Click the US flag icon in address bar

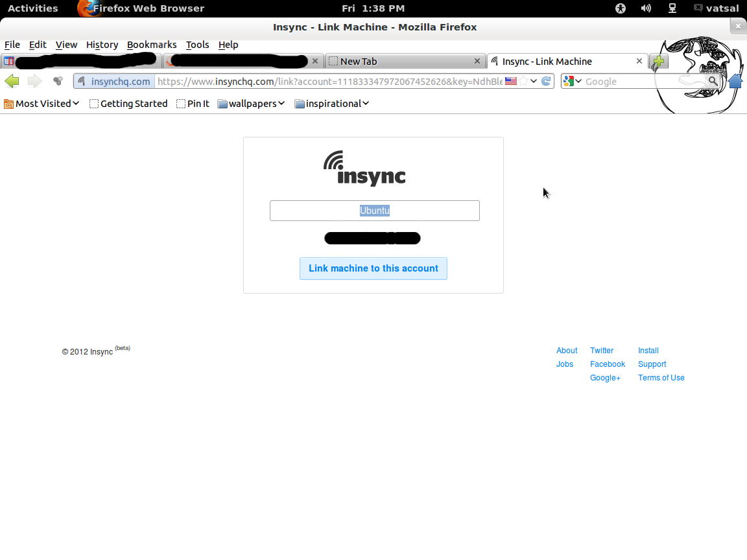[511, 81]
